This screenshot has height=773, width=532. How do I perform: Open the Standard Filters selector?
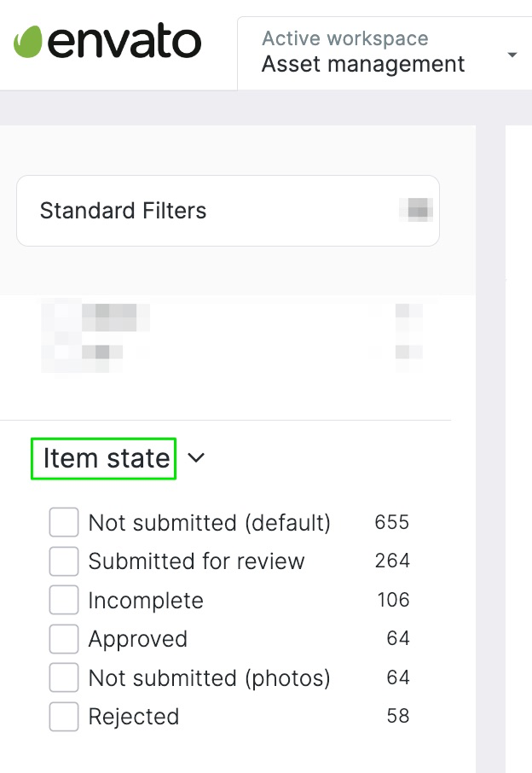pyautogui.click(x=228, y=211)
